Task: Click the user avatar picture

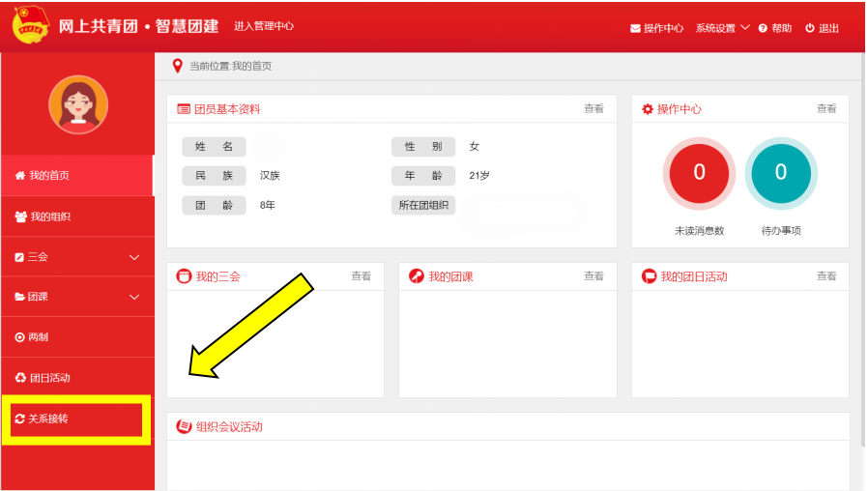Action: click(x=78, y=104)
